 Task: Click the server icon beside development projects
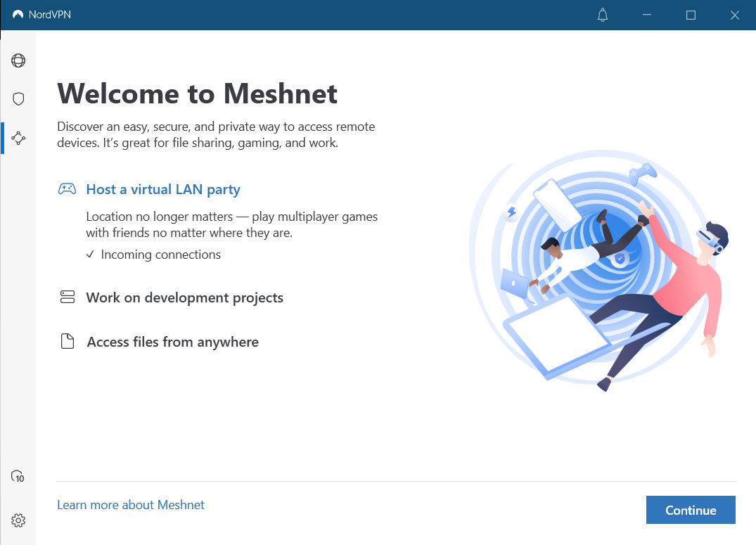pos(68,297)
